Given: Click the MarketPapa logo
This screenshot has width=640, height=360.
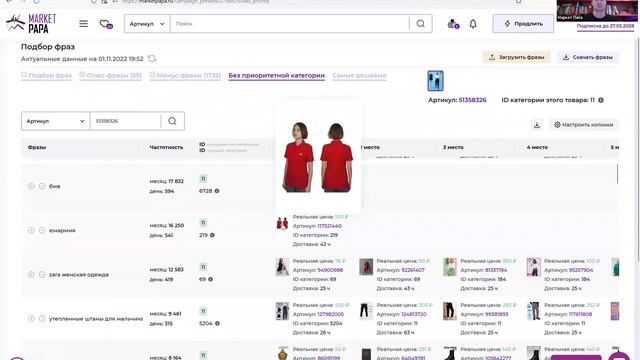Looking at the screenshot, I should [x=31, y=23].
